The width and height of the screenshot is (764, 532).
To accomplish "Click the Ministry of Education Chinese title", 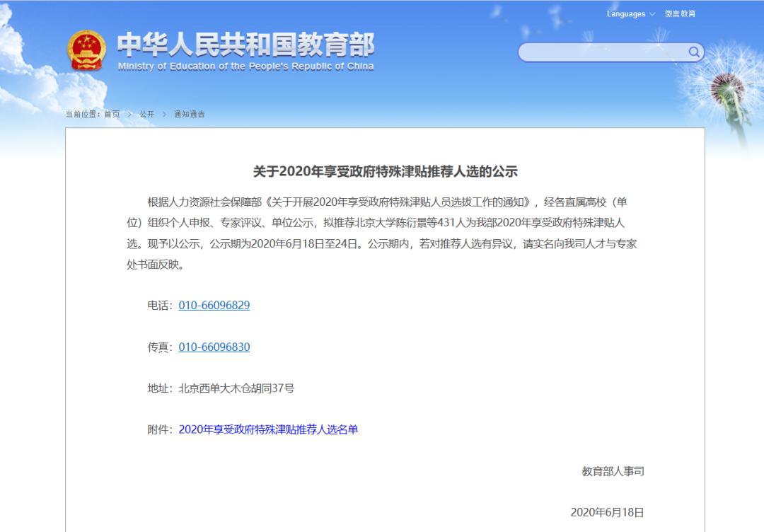I will coord(245,45).
